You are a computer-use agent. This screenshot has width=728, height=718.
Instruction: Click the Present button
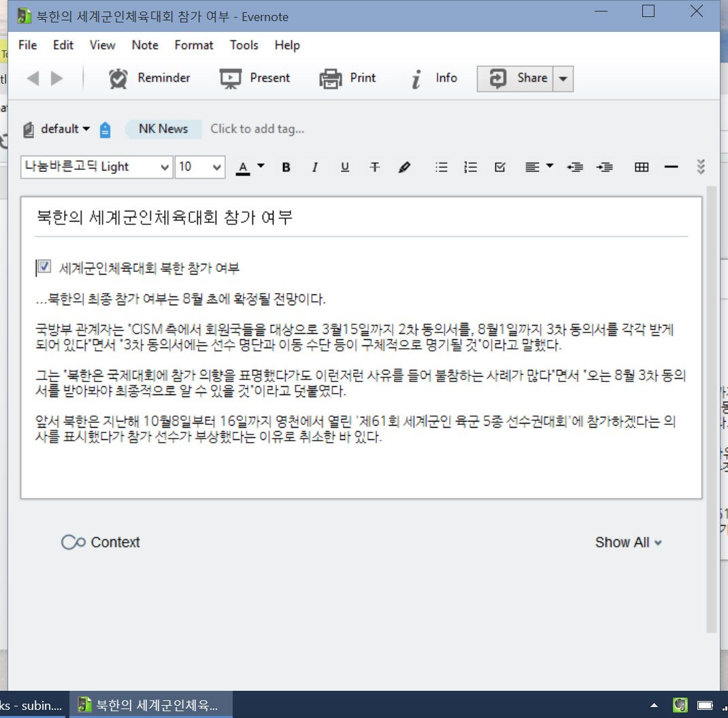[x=255, y=78]
